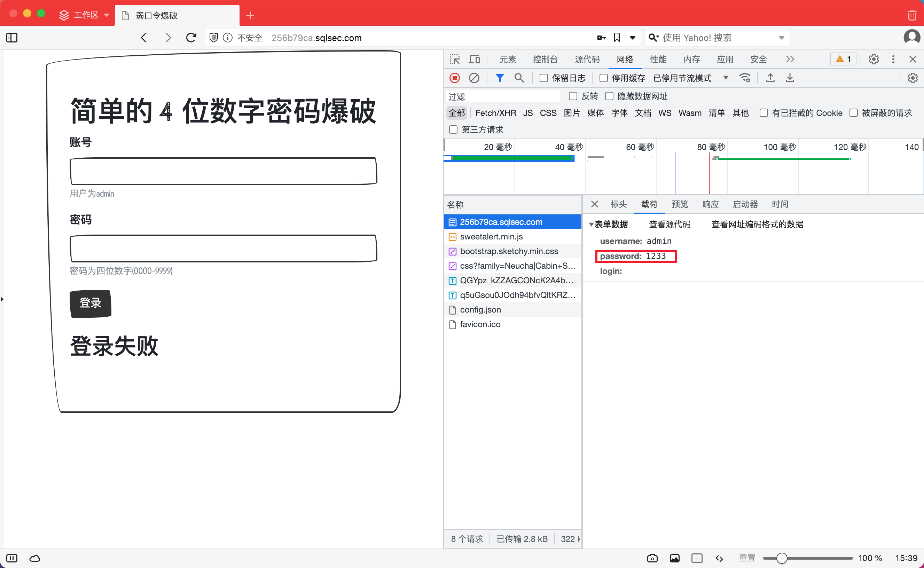Click the network 过滤 text field
924x568 pixels.
(x=503, y=96)
